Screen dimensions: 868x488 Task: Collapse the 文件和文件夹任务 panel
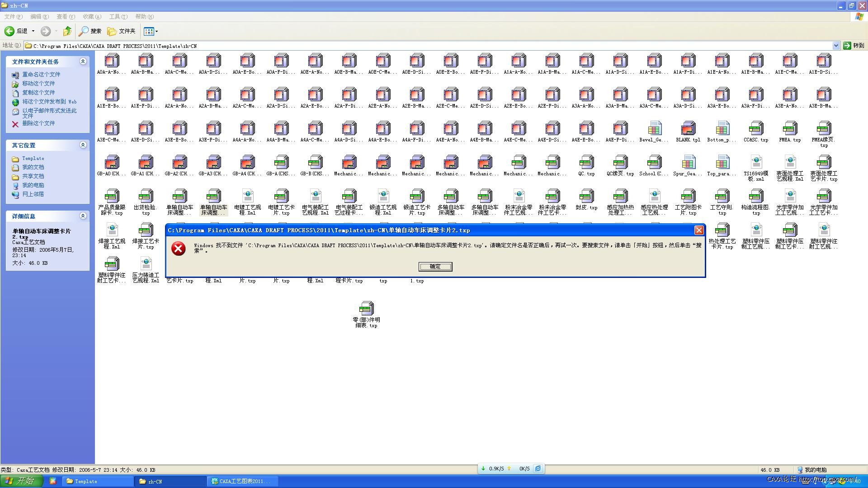[83, 61]
